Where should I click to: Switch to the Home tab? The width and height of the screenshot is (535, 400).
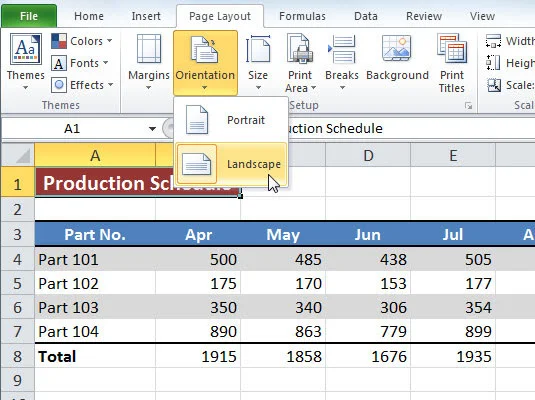[89, 16]
